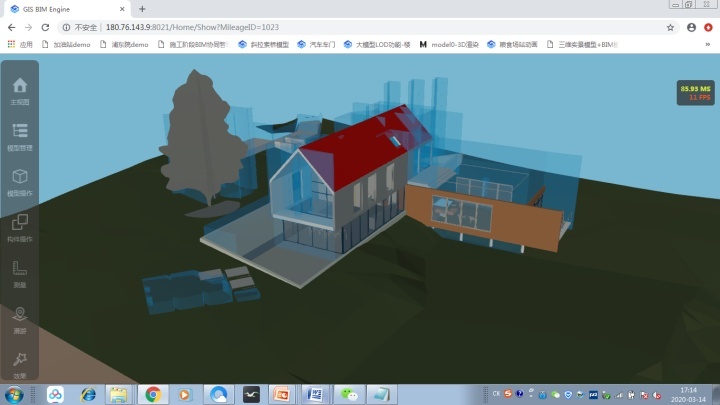Switch to Word in the taskbar
The width and height of the screenshot is (720, 405).
point(315,394)
